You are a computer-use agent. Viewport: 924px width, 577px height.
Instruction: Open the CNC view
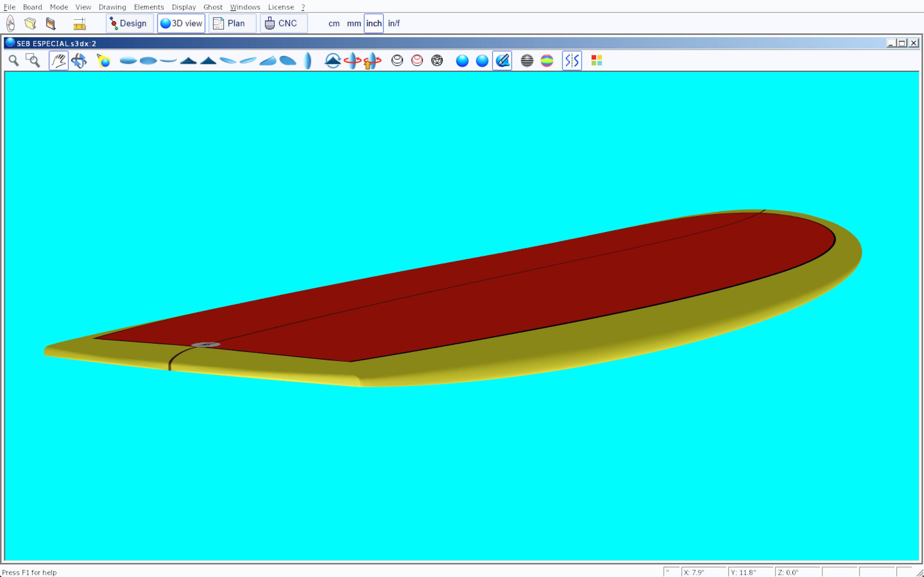pos(283,24)
